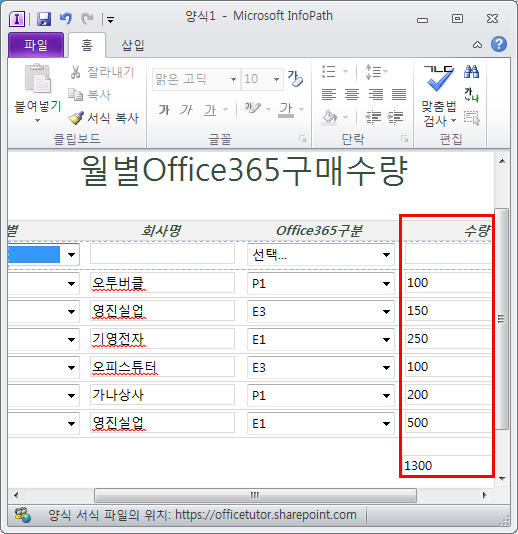Viewport: 518px width, 534px height.
Task: Undo the last action
Action: pyautogui.click(x=66, y=18)
